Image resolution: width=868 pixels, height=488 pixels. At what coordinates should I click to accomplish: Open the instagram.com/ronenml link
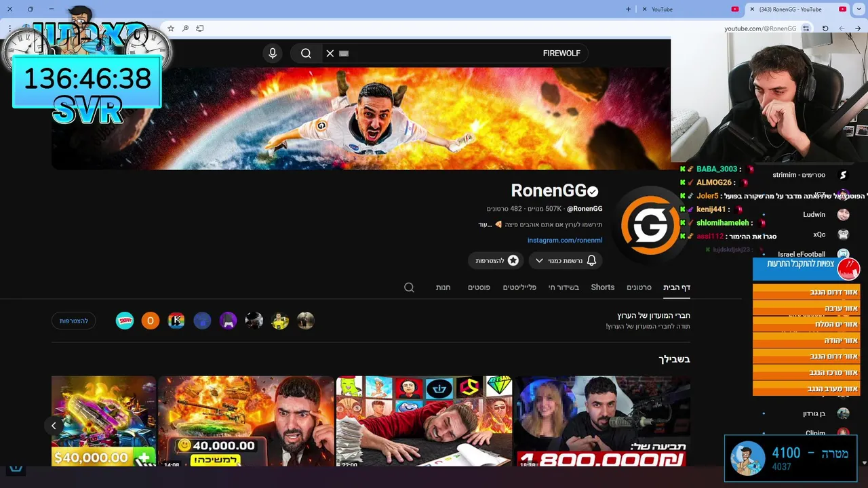565,240
